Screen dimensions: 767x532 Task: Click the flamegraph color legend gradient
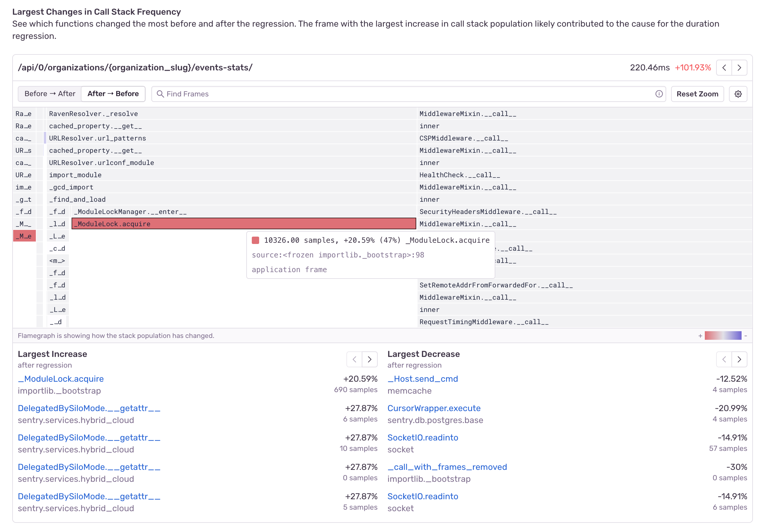click(723, 336)
